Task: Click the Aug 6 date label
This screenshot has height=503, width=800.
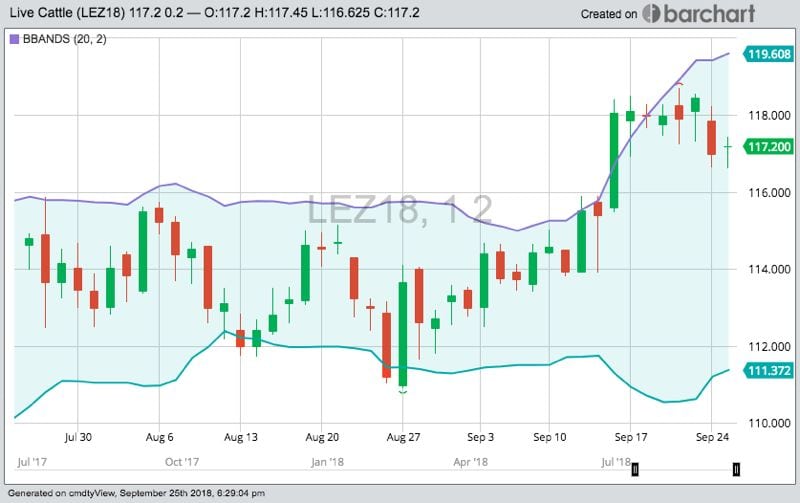Action: point(159,437)
